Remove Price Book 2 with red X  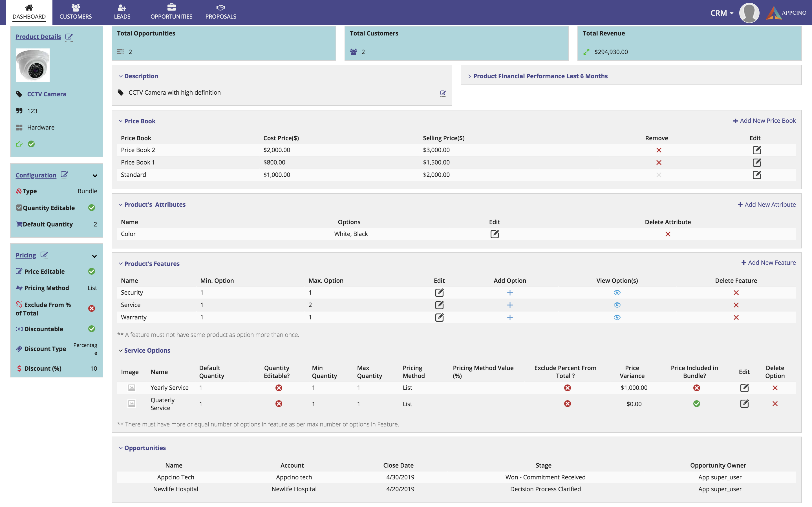(x=659, y=150)
